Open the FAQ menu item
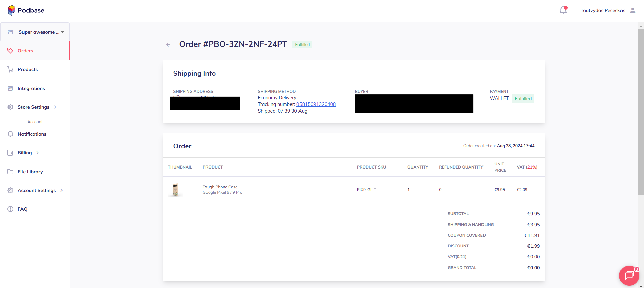This screenshot has width=644, height=288. [35, 209]
